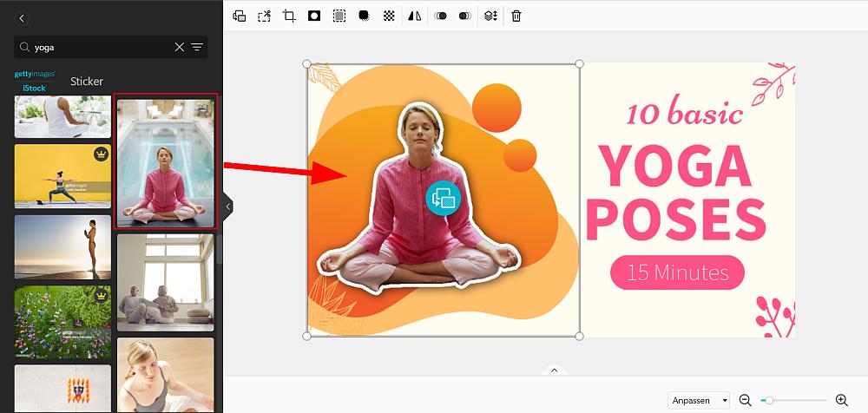Select the large orange circle shape

[x=496, y=108]
